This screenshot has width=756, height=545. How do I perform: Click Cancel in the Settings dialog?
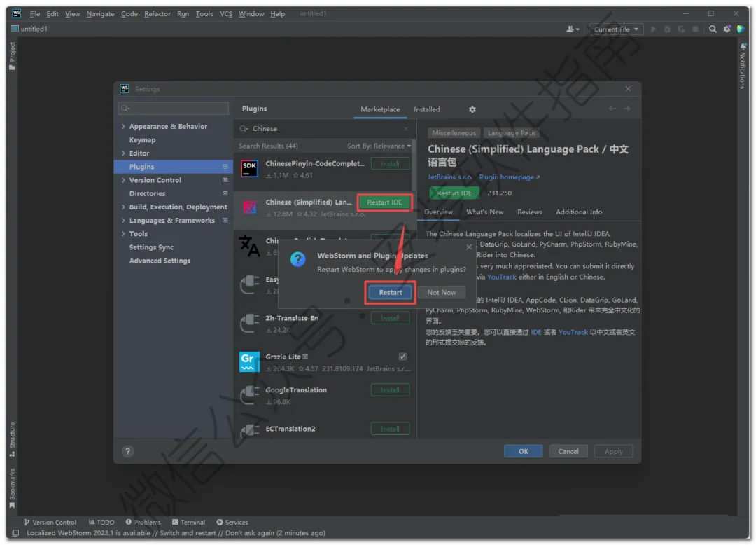point(568,451)
